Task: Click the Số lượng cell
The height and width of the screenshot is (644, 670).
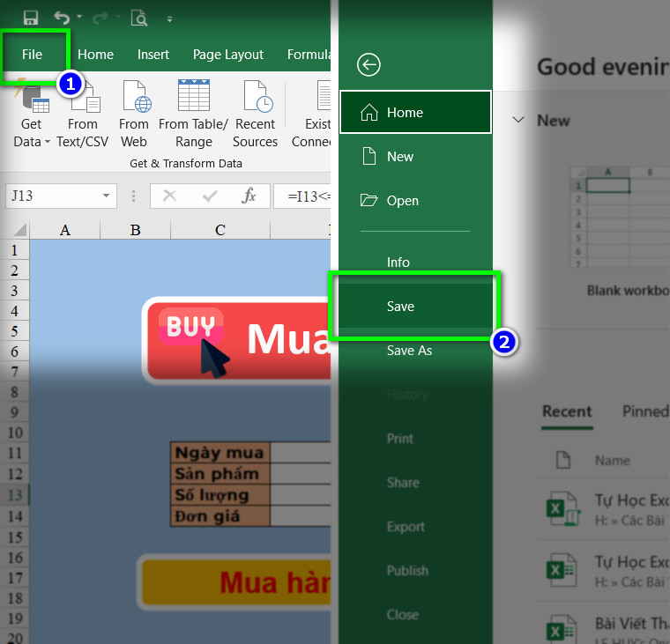Action: (x=220, y=494)
